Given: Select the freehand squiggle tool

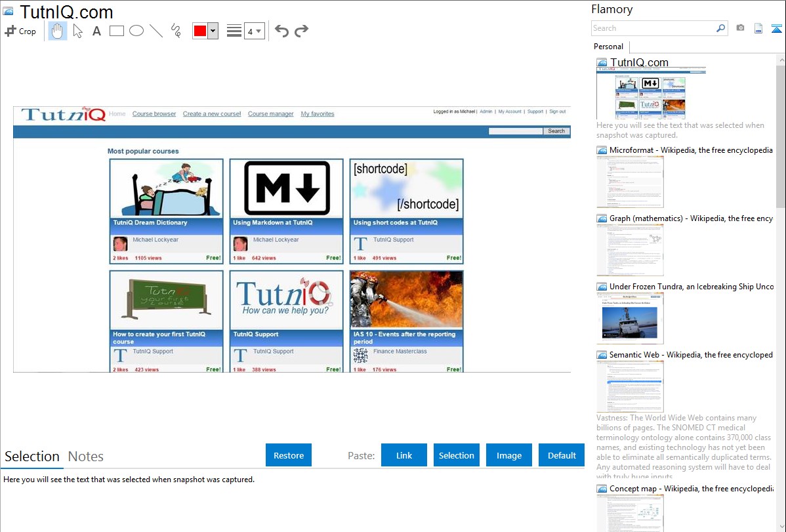Looking at the screenshot, I should pos(176,31).
